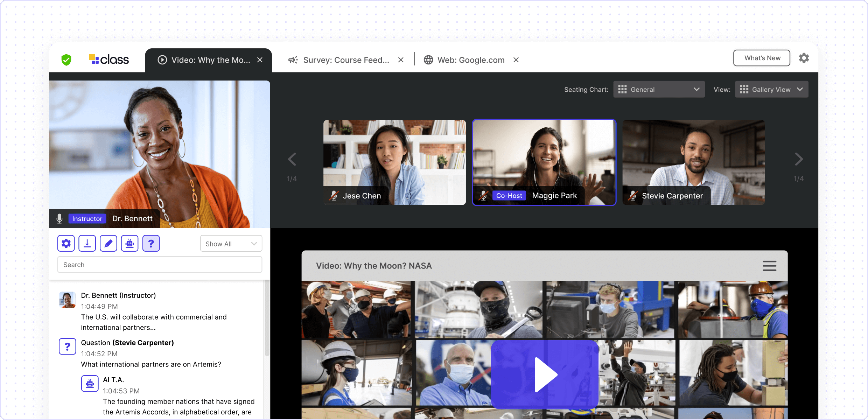Select the pencil edit icon

[108, 243]
